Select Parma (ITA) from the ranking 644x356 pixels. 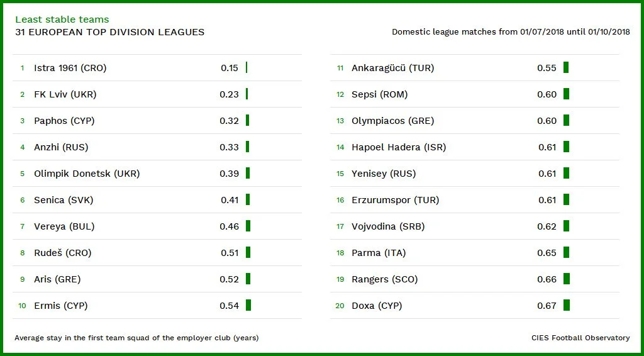379,253
